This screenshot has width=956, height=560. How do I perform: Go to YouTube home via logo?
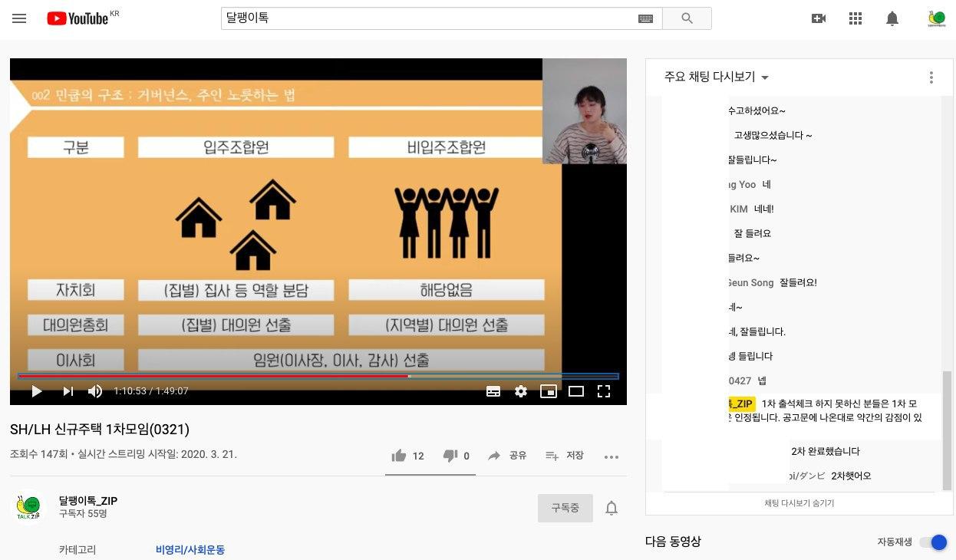click(x=78, y=18)
